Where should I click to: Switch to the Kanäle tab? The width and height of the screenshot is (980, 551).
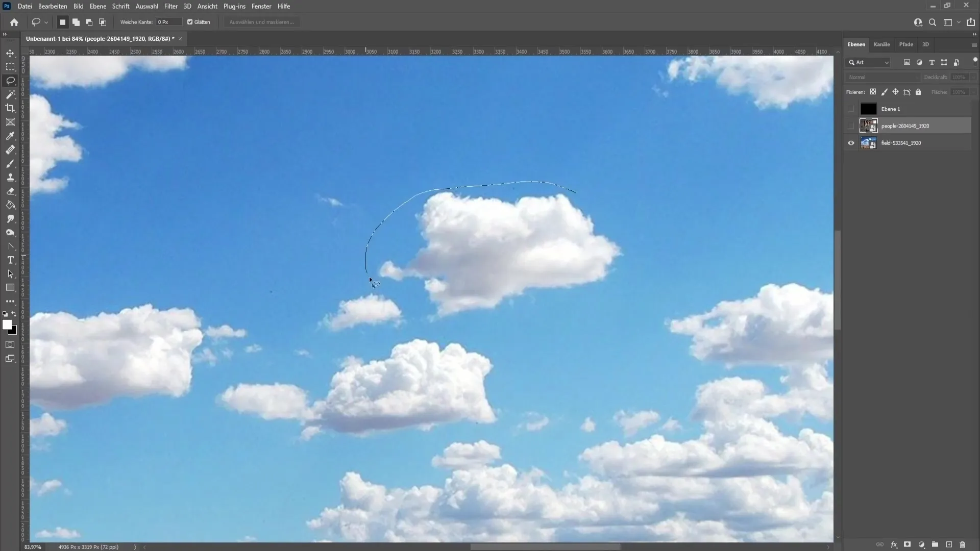(x=881, y=44)
